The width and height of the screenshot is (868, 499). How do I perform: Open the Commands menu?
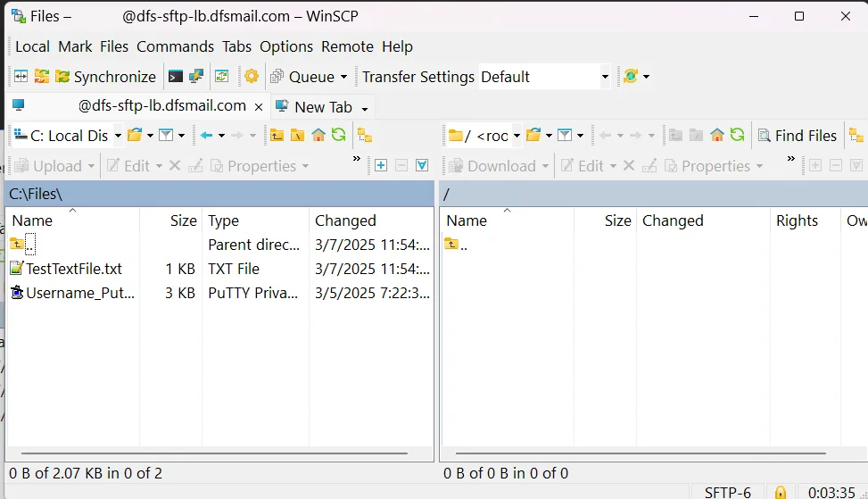coord(176,46)
